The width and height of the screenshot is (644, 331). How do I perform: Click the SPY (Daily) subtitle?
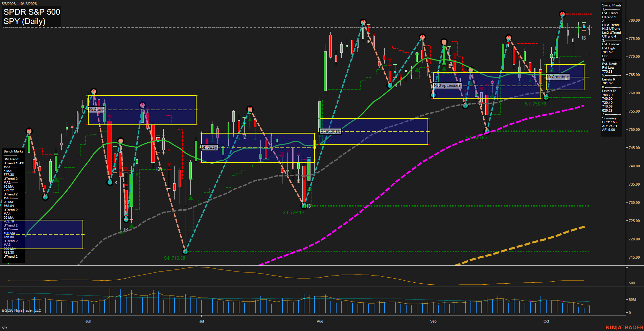[24, 21]
